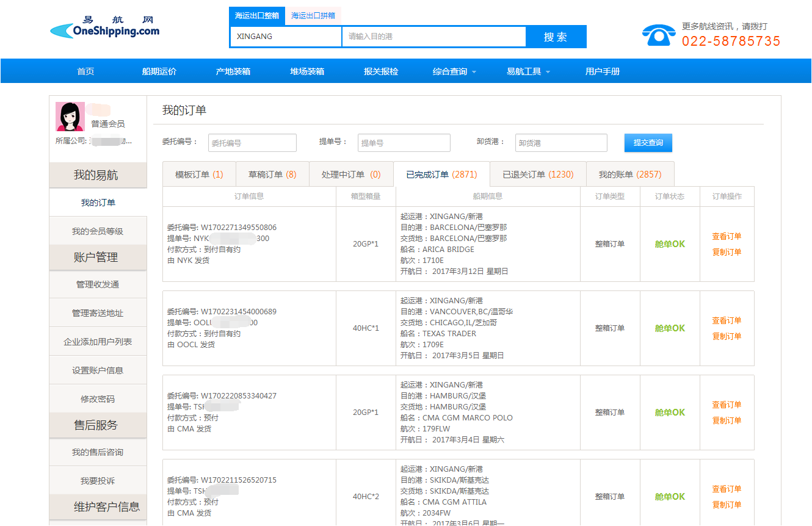Open 船期运价 in the navigation bar
The width and height of the screenshot is (812, 526).
(x=159, y=71)
